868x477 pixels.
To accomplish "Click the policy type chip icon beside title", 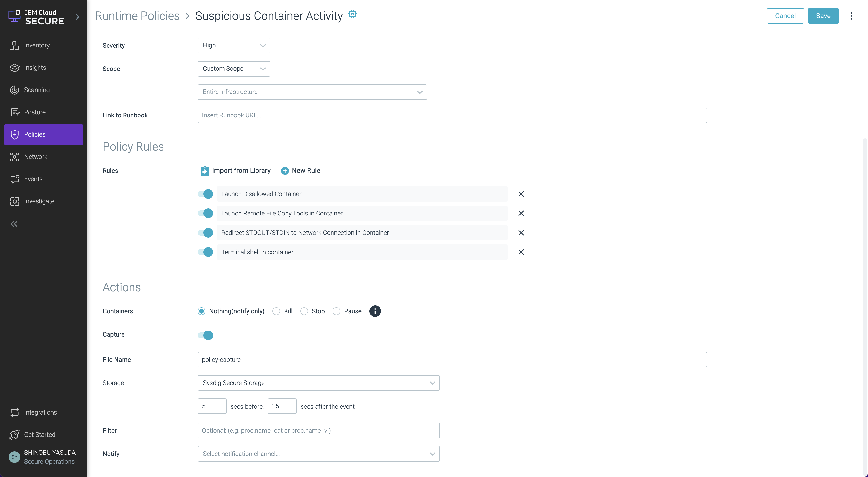I will (x=352, y=14).
